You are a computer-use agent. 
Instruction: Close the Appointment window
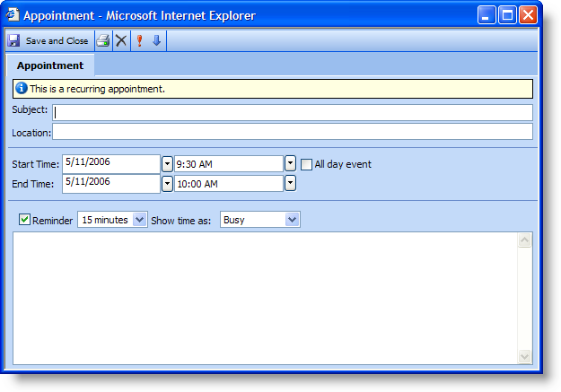coord(528,15)
